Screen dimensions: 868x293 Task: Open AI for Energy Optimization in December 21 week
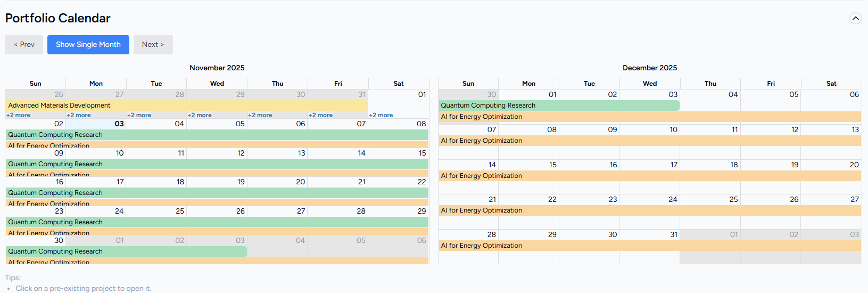649,210
